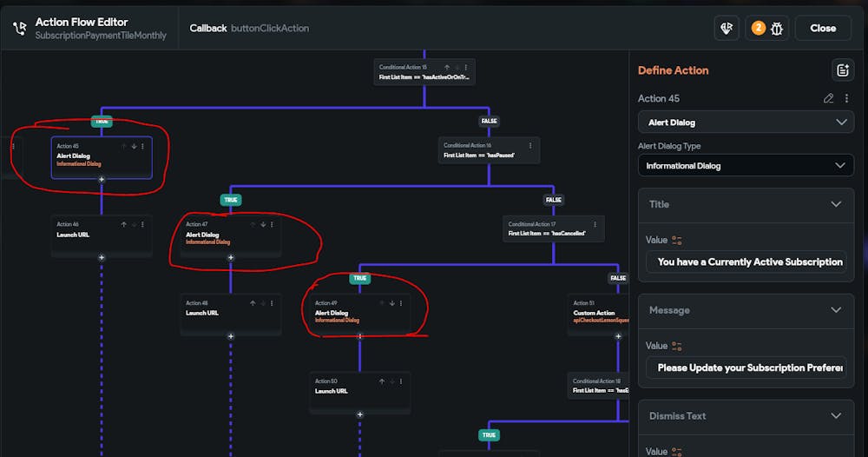Open the Action 47 three-dot menu
The width and height of the screenshot is (868, 457).
[x=272, y=224]
